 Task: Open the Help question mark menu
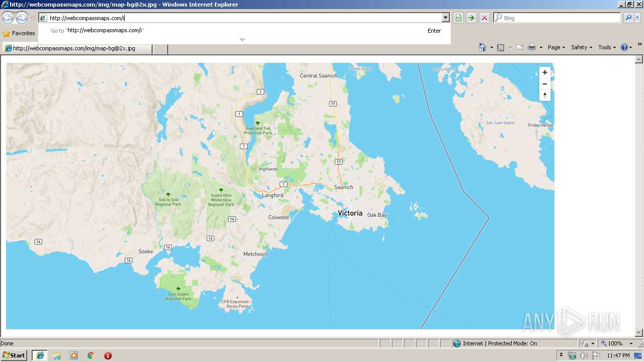(626, 47)
